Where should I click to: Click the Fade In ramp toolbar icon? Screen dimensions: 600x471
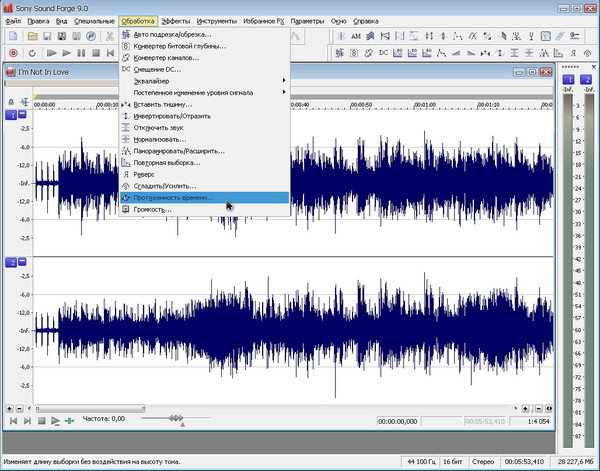coord(456,53)
